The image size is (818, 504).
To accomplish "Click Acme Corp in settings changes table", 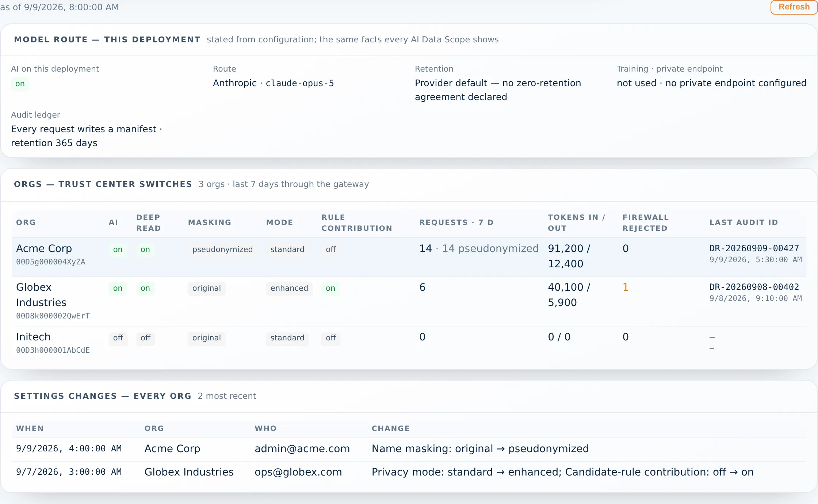I will [x=172, y=449].
